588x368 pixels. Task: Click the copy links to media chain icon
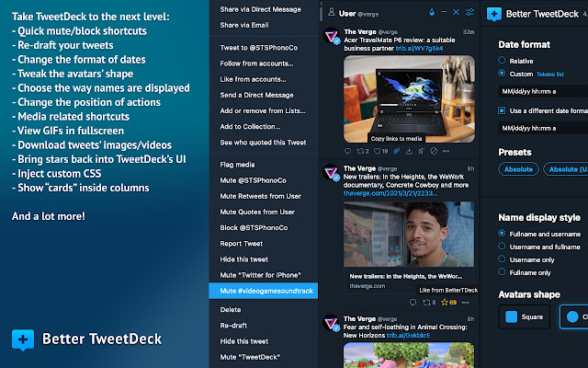396,151
